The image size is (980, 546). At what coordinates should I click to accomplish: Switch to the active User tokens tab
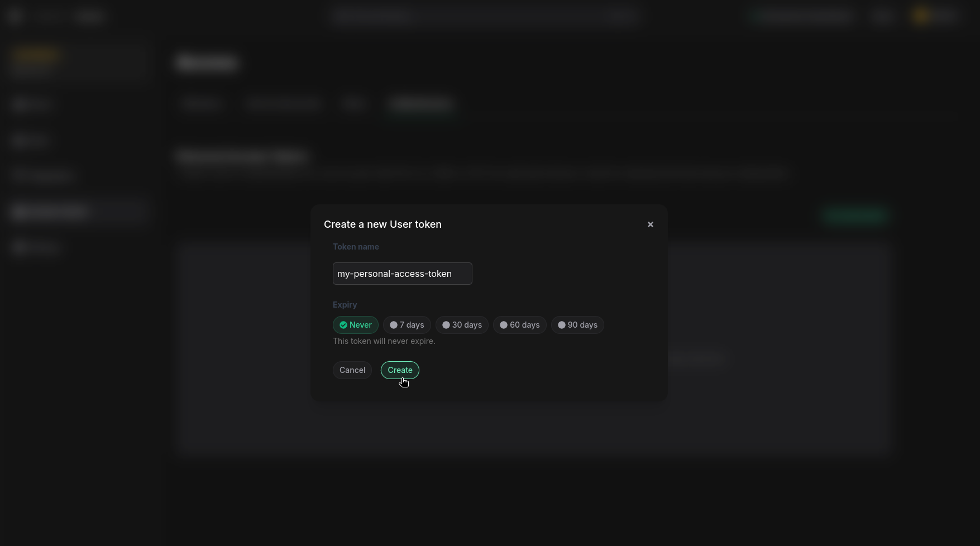[x=420, y=103]
